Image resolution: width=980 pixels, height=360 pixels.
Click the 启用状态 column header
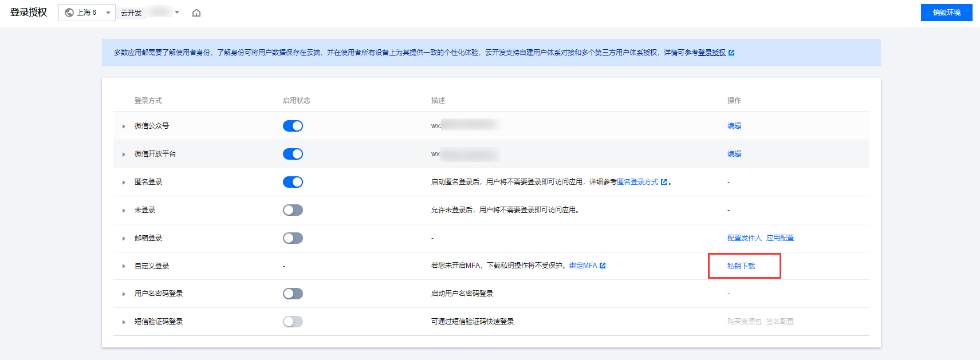click(x=297, y=101)
